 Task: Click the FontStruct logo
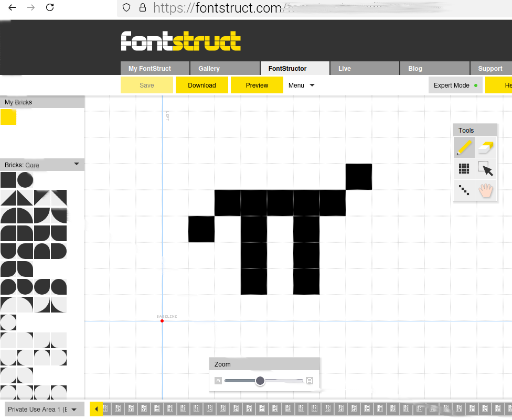point(180,41)
